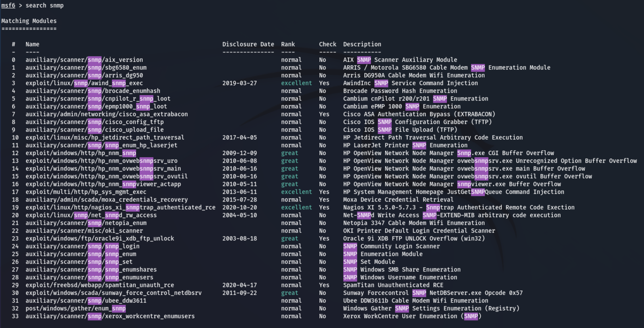Click date 2009-12-09 in the hp_nnm_snmp row
The height and width of the screenshot is (328, 644).
click(239, 153)
